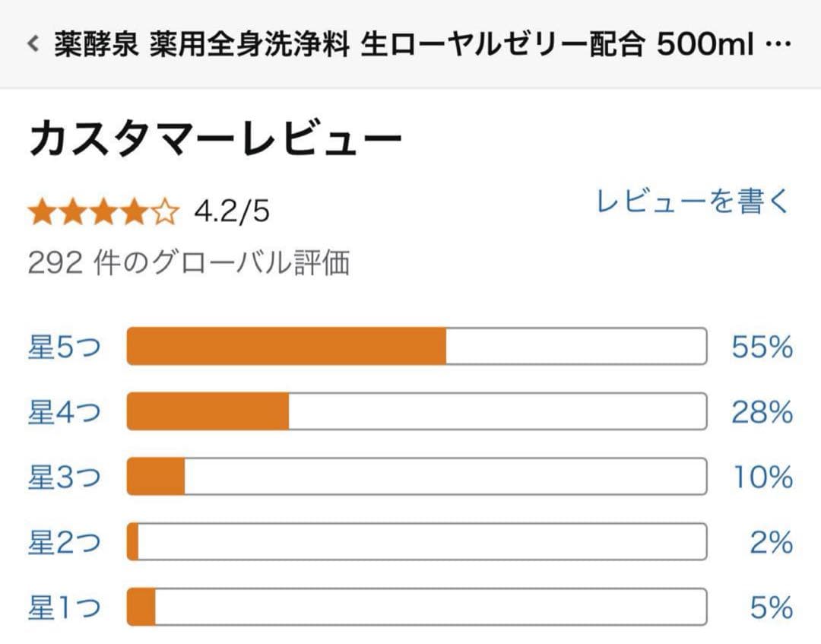Select the 星5つ text label

(65, 346)
